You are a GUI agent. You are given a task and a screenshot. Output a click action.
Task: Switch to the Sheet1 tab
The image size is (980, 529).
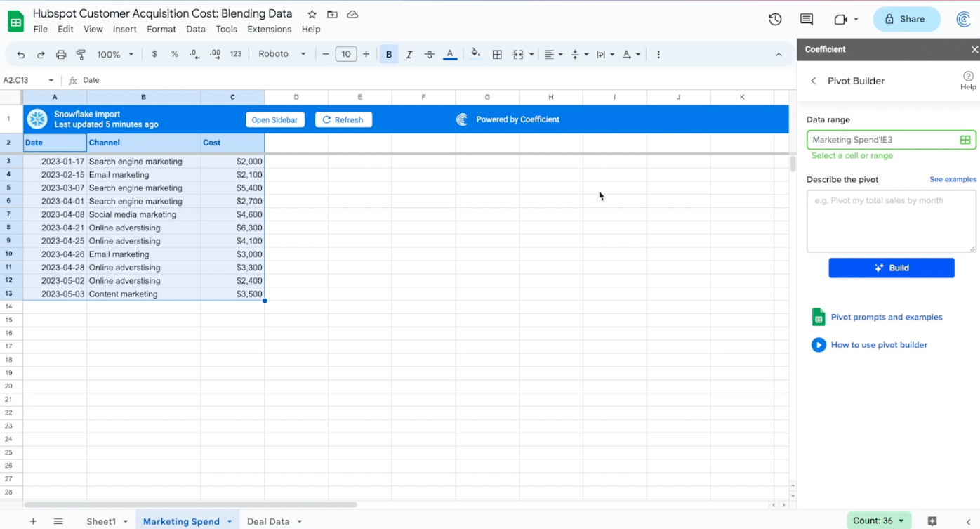tap(101, 521)
